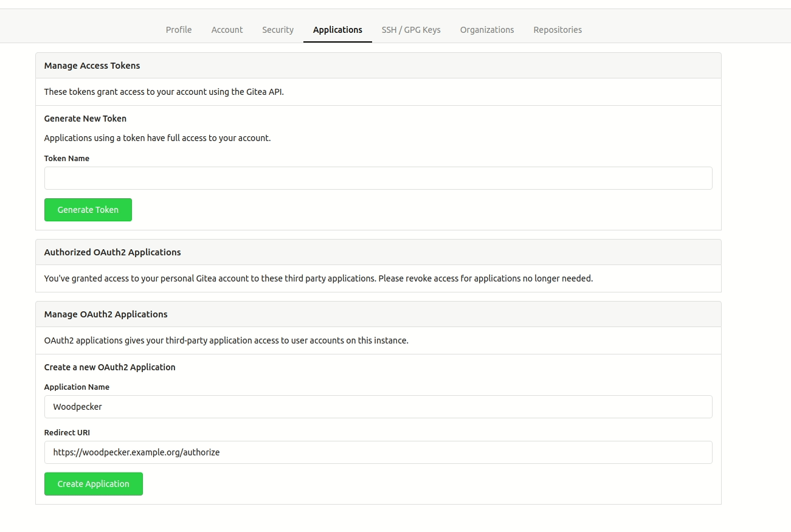Image resolution: width=791 pixels, height=532 pixels.
Task: Open the SSH / GPG Keys tab
Action: [411, 29]
